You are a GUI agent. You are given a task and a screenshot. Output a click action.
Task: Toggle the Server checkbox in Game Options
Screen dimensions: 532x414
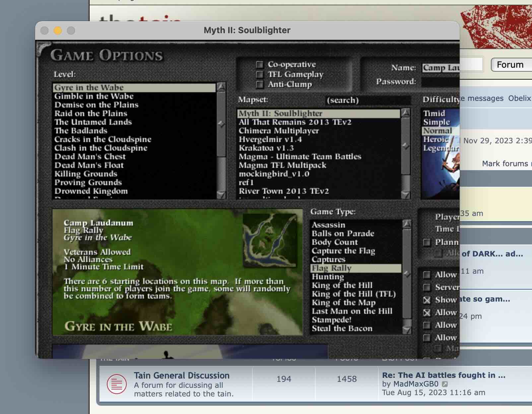427,287
